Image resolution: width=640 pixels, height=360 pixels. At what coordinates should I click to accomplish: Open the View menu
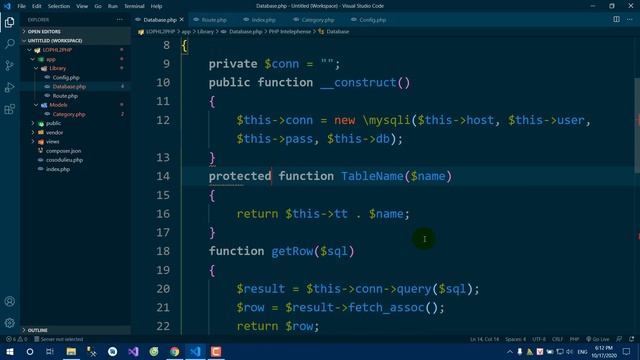tap(82, 6)
